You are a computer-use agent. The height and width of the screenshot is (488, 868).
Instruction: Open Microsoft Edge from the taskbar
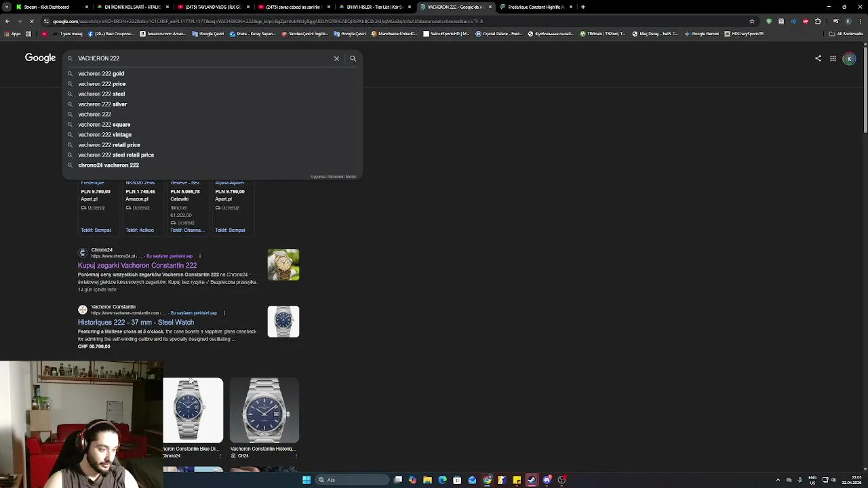coord(442,480)
